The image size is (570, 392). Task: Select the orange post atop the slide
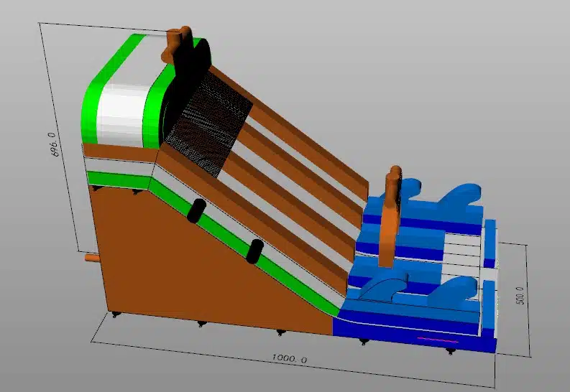[x=176, y=45]
